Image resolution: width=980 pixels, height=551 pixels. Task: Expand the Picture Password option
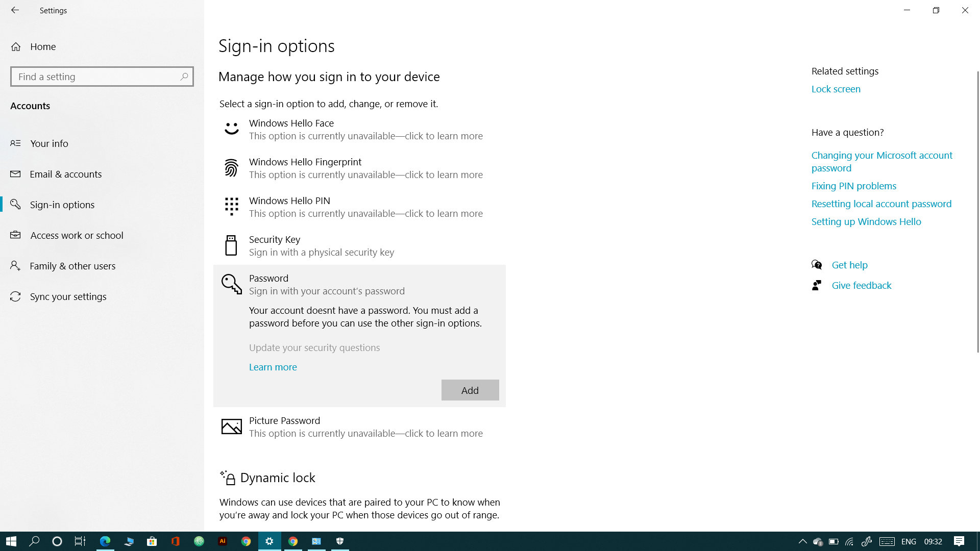(359, 427)
